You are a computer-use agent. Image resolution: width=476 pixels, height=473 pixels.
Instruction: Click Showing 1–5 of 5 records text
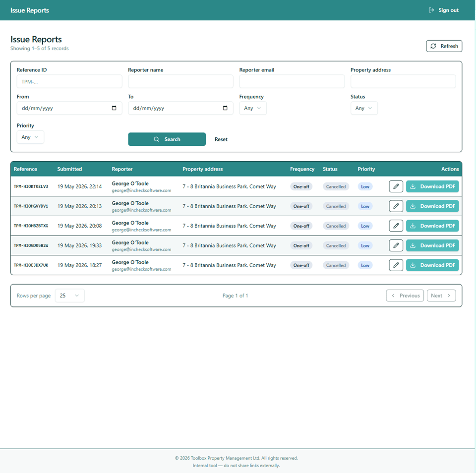[40, 48]
